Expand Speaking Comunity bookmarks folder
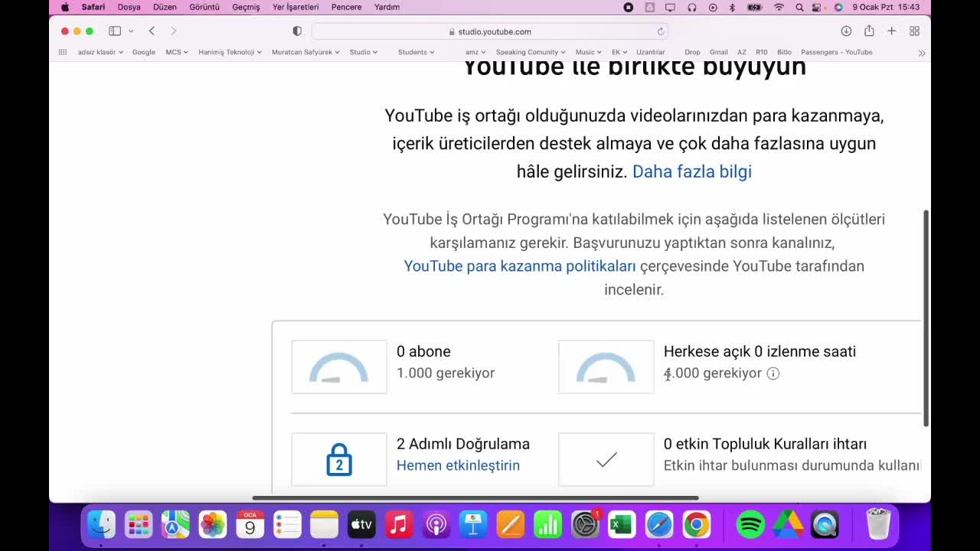The height and width of the screenshot is (551, 980). pyautogui.click(x=531, y=52)
